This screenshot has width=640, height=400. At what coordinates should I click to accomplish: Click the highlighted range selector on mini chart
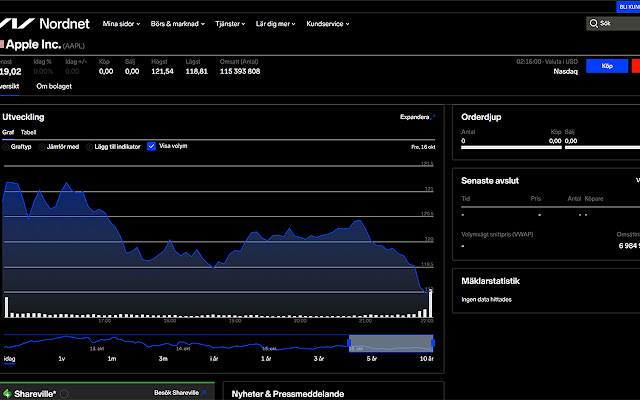click(390, 343)
